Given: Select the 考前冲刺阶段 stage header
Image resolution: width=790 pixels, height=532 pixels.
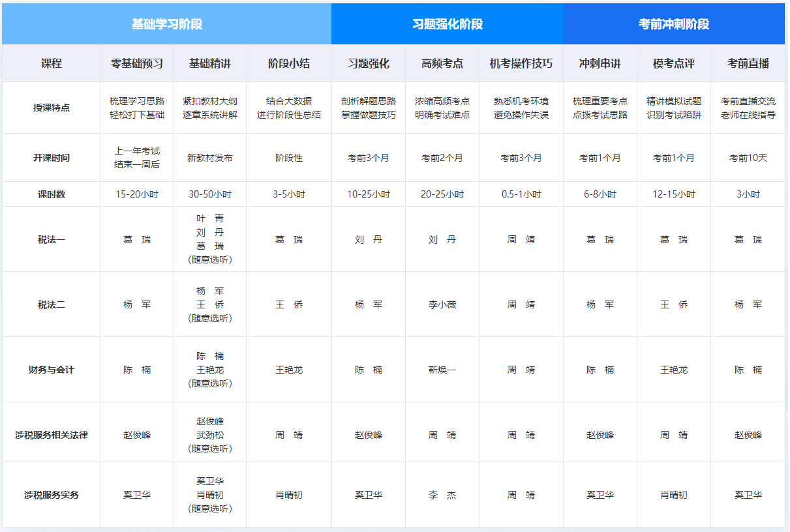Looking at the screenshot, I should 674,24.
